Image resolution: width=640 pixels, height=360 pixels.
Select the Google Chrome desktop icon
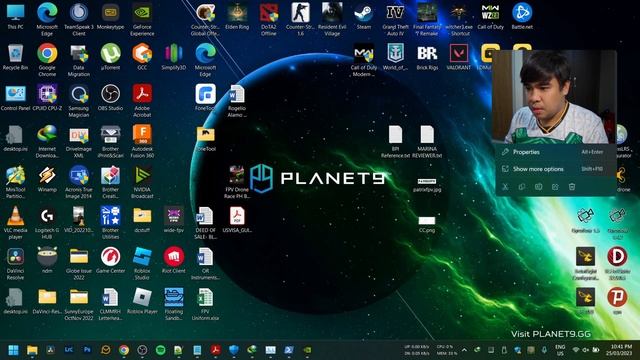tap(47, 60)
